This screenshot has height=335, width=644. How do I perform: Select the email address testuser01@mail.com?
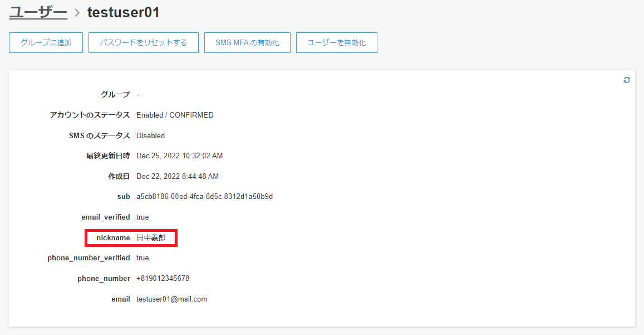tap(171, 299)
